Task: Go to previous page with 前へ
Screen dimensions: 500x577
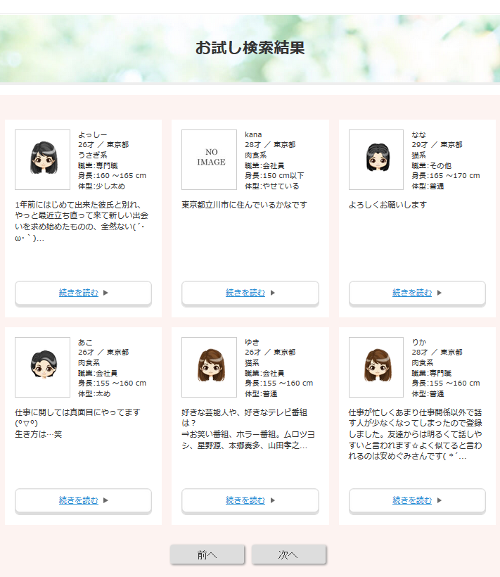Action: 207,555
